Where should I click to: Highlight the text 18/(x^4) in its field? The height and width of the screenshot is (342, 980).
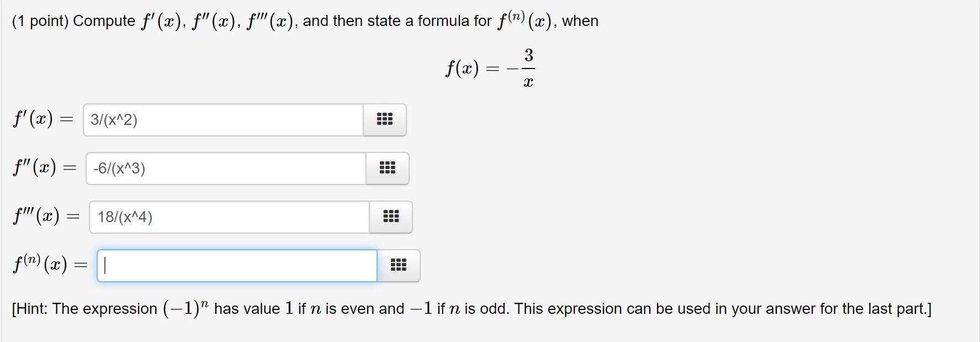click(125, 217)
